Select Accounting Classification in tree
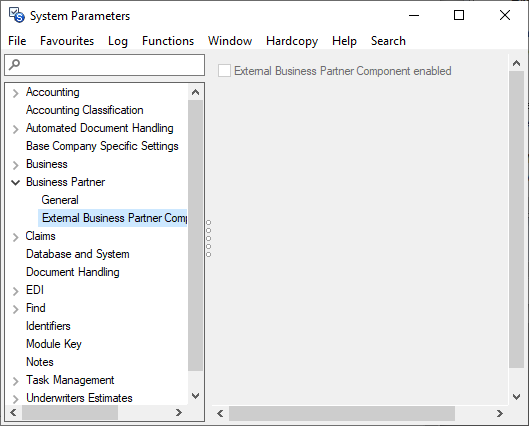Screen dimensions: 529x426 (85, 110)
